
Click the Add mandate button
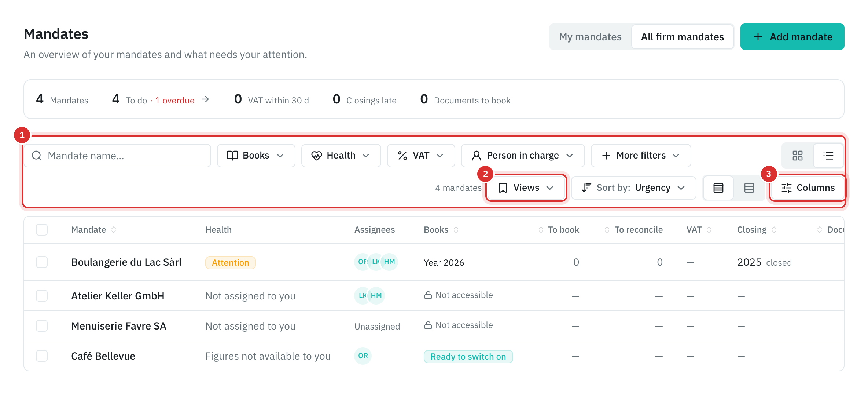tap(792, 37)
